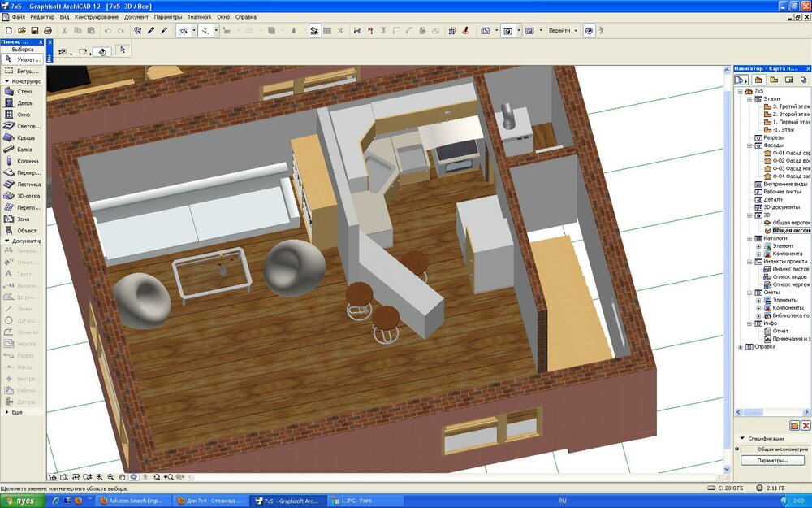The height and width of the screenshot is (508, 812).
Task: Choose the Лестница (Stair) tool
Action: [x=23, y=185]
